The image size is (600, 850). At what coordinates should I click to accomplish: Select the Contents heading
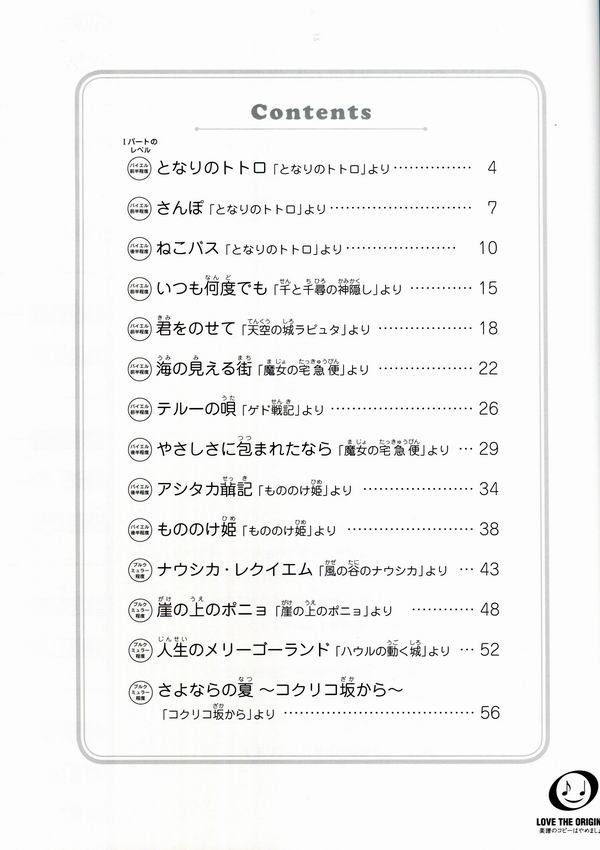[312, 112]
